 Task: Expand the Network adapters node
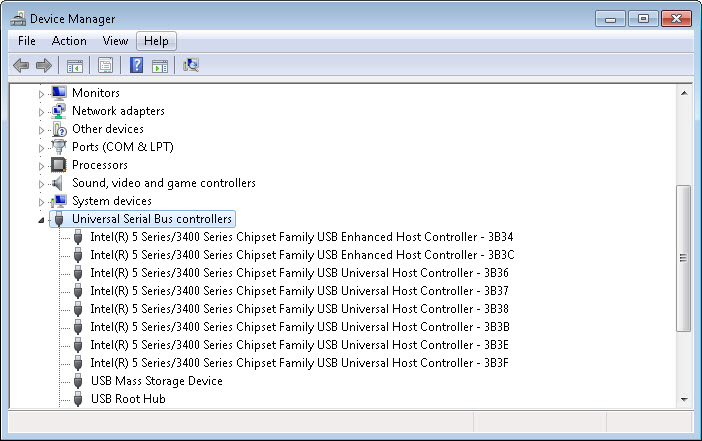tap(41, 112)
